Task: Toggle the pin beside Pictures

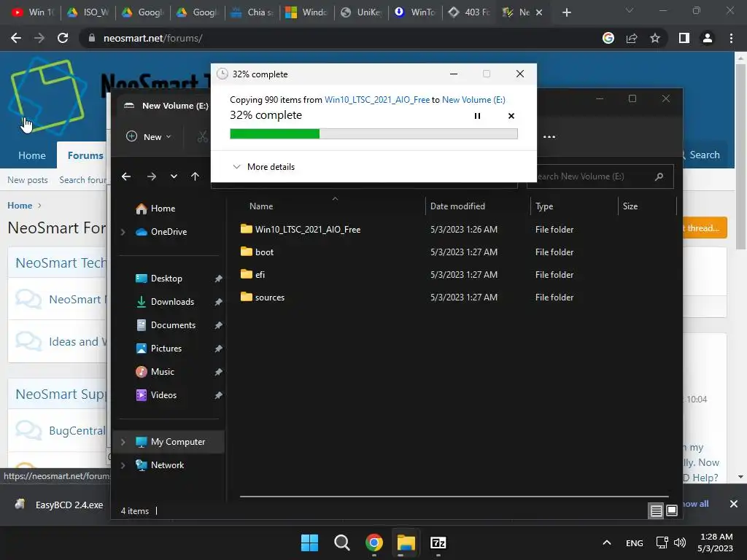Action: click(x=218, y=349)
